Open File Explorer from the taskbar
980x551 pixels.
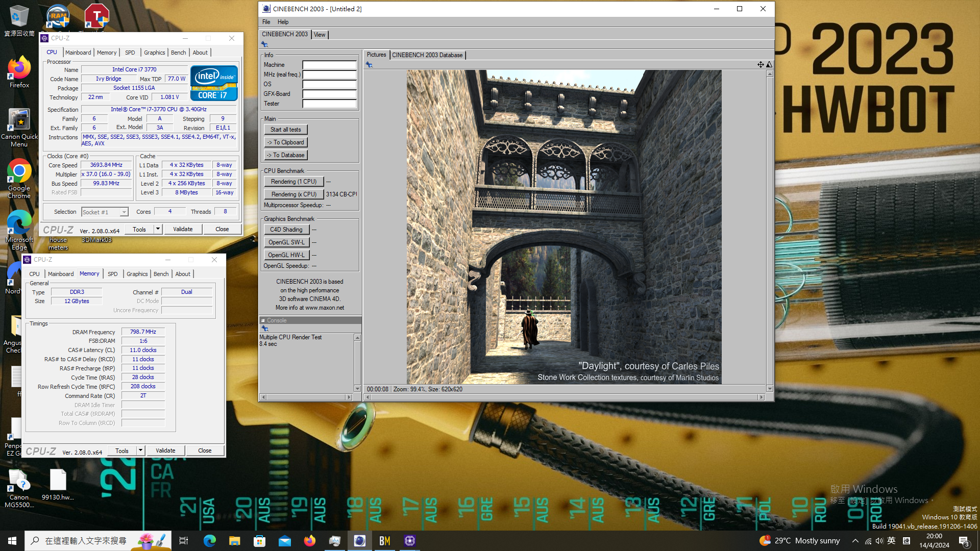(234, 541)
